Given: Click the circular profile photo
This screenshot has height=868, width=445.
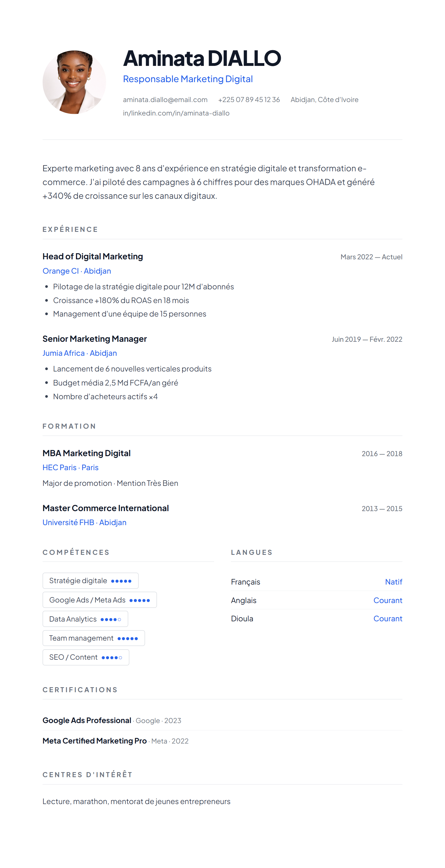Looking at the screenshot, I should click(74, 82).
